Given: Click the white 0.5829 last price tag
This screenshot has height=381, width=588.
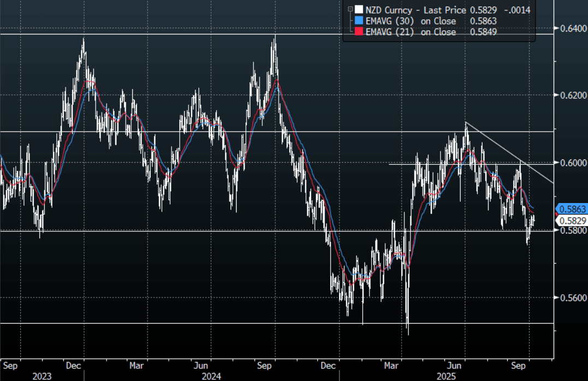Looking at the screenshot, I should (x=572, y=221).
